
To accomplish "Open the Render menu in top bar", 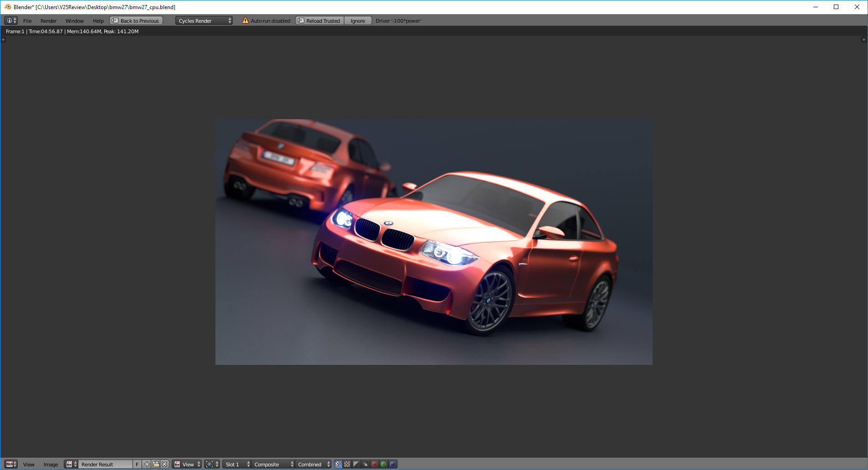I will tap(48, 21).
